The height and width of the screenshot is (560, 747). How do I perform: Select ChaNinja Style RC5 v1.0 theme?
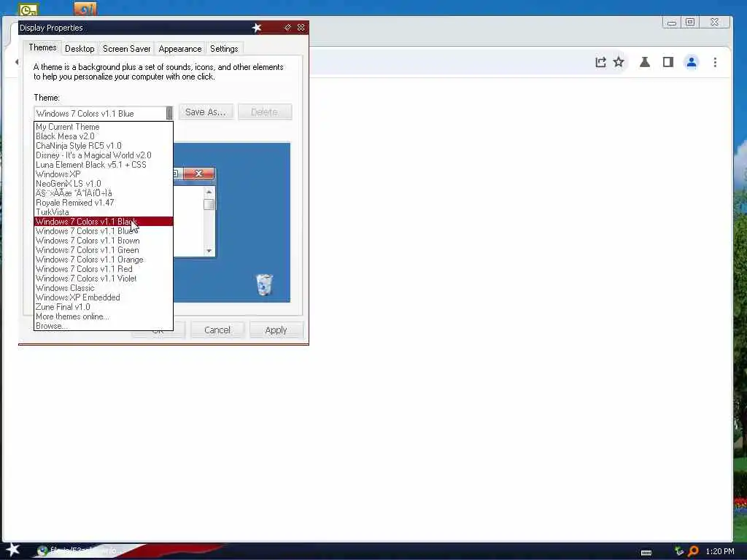click(104, 146)
